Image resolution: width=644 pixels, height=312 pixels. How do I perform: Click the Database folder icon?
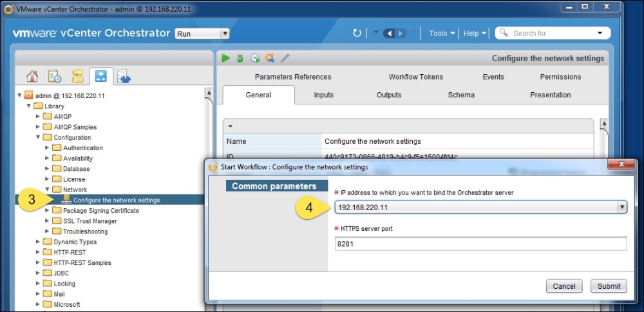pos(57,168)
